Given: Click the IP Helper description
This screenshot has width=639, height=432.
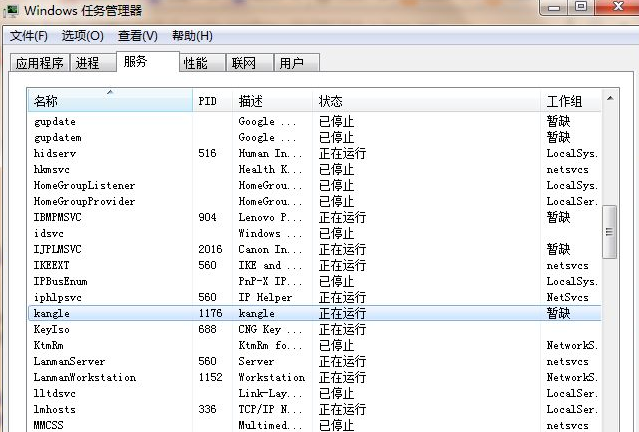Looking at the screenshot, I should [265, 298].
